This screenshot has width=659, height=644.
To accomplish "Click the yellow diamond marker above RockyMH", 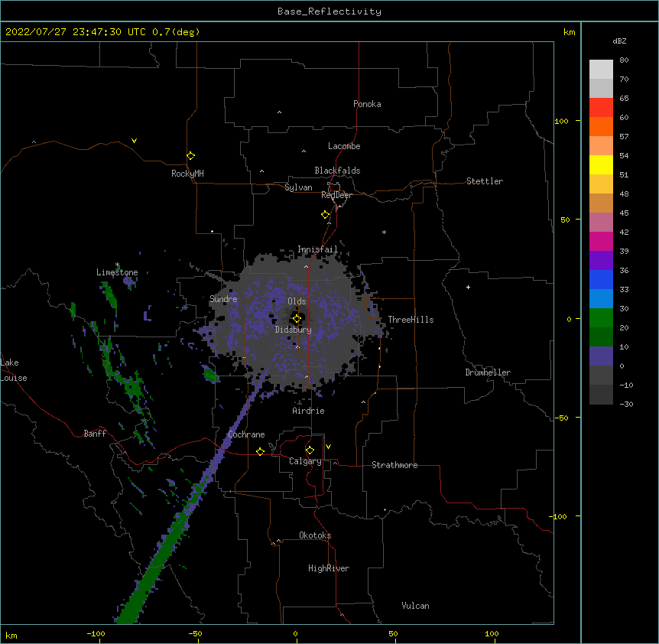I will 190,156.
